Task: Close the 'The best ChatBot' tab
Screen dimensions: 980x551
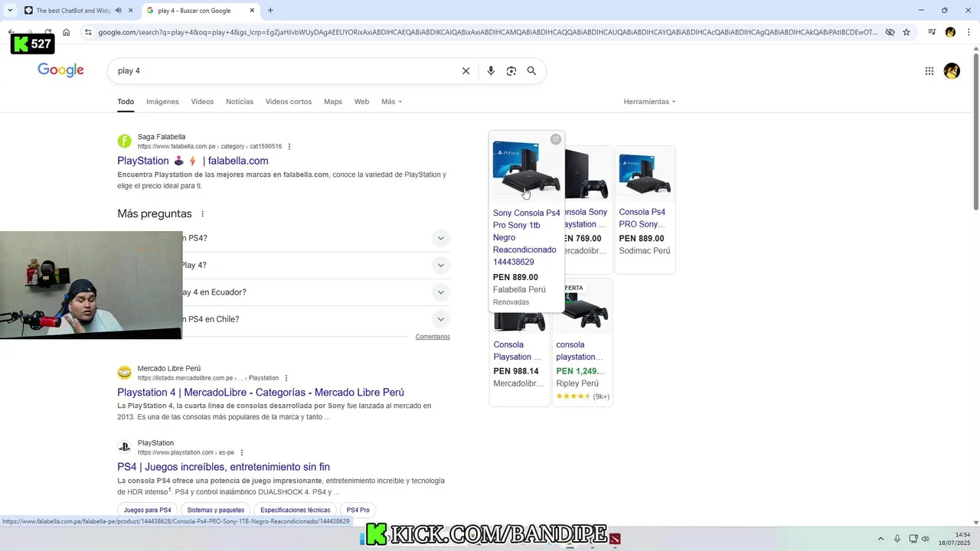Action: click(130, 11)
